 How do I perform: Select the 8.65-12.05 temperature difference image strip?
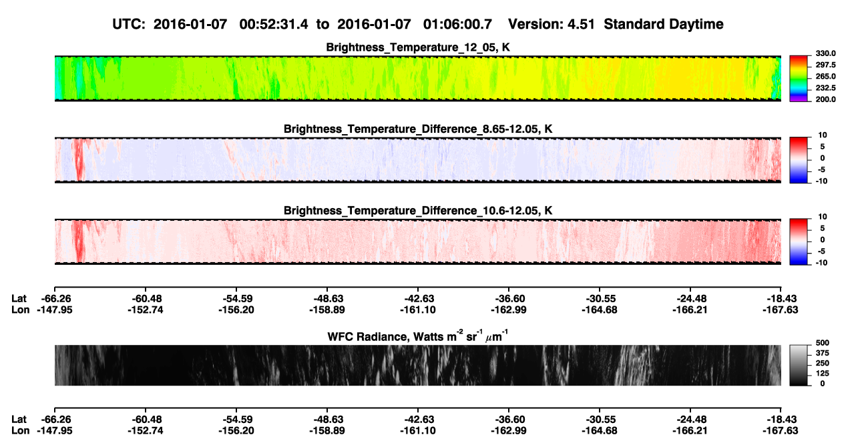coord(417,159)
